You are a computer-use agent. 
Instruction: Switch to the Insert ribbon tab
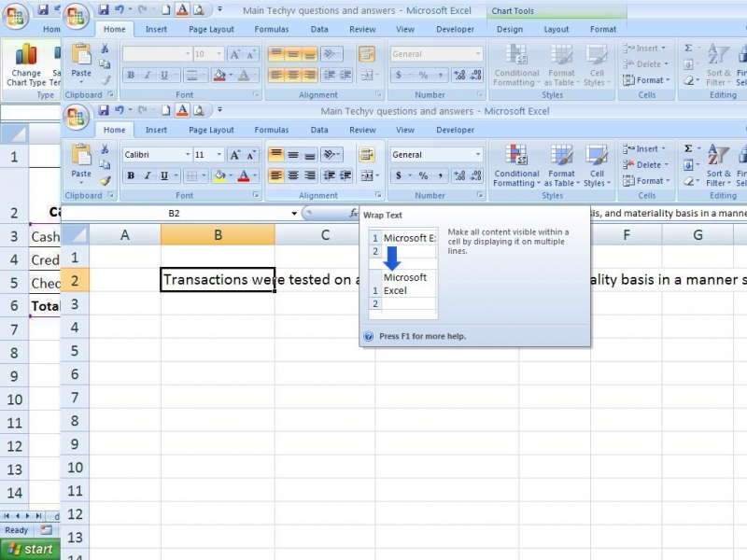coord(156,130)
